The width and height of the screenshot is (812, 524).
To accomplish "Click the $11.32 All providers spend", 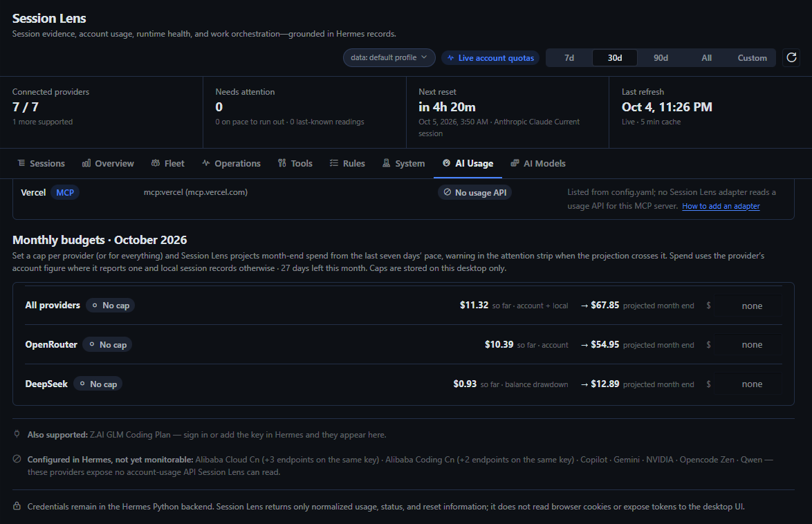I will tap(474, 305).
